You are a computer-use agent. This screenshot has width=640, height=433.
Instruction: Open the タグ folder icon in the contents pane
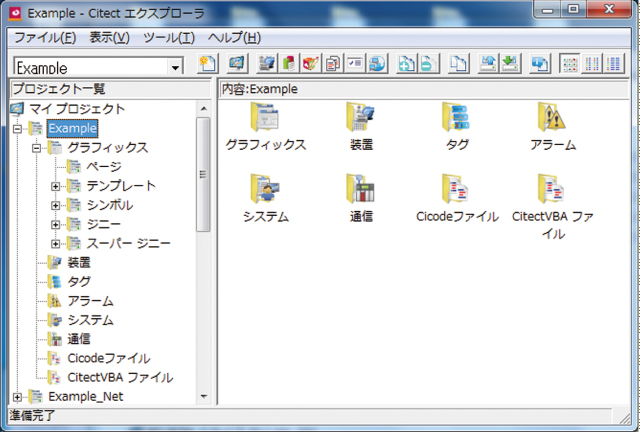click(457, 117)
